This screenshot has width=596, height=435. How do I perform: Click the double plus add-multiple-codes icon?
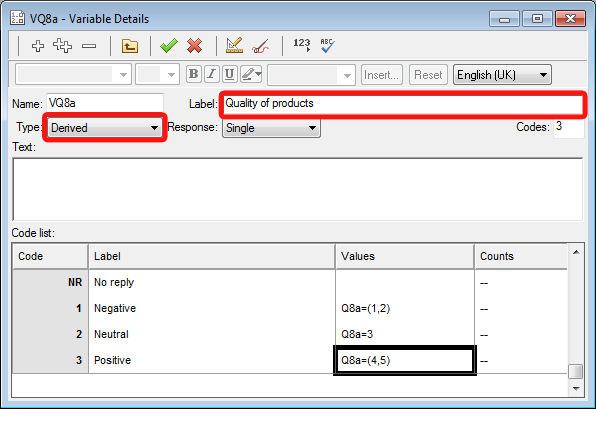pyautogui.click(x=62, y=46)
